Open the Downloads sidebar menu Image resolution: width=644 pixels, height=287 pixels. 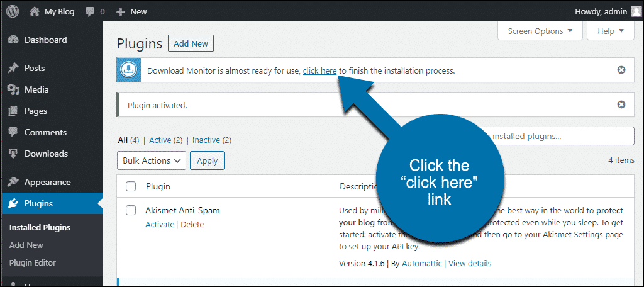(x=46, y=154)
